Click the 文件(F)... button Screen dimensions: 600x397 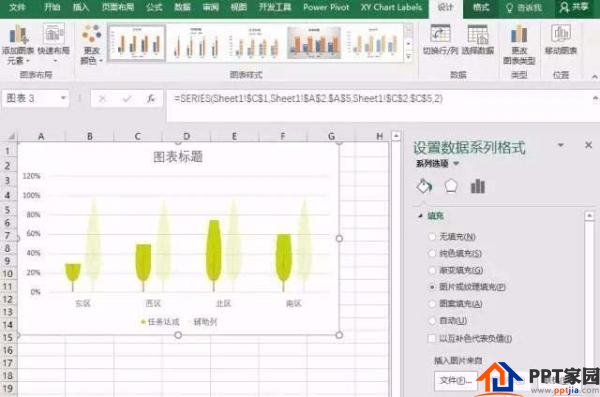click(455, 380)
